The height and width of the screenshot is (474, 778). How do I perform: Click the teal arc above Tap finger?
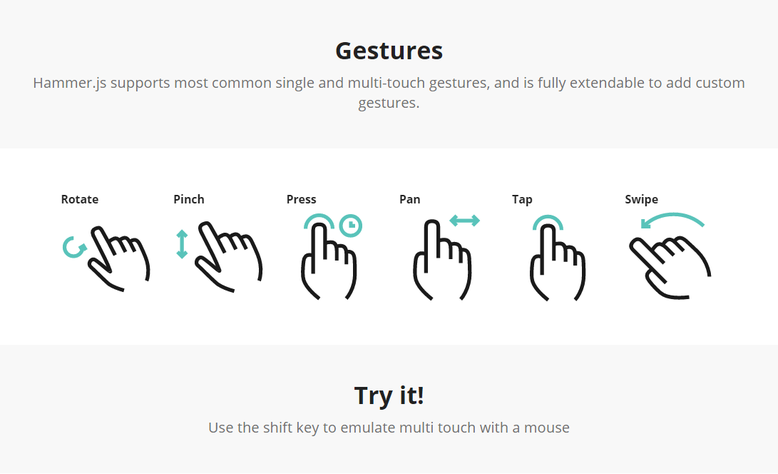point(548,222)
